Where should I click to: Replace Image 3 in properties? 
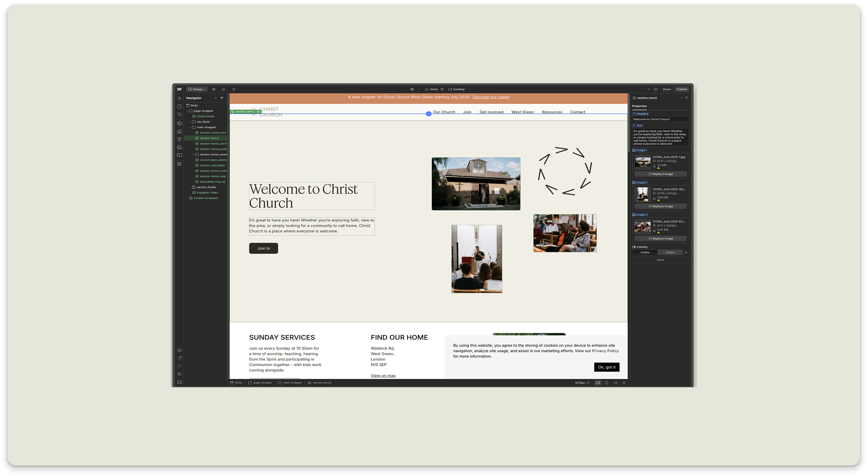tap(660, 239)
